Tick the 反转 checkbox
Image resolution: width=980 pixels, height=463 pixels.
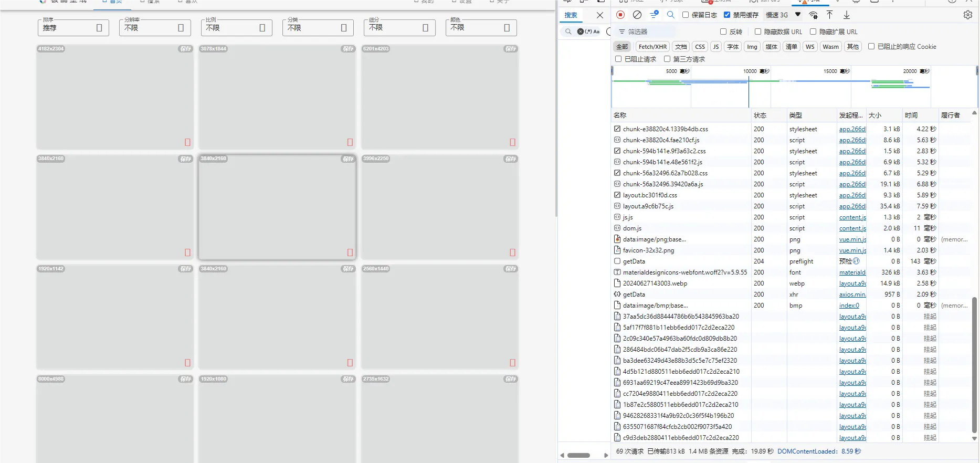723,31
